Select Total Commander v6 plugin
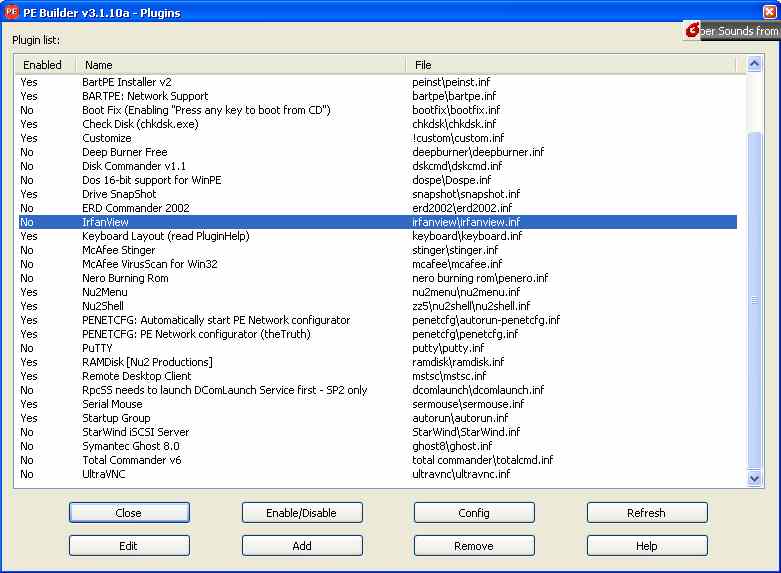 (378, 460)
